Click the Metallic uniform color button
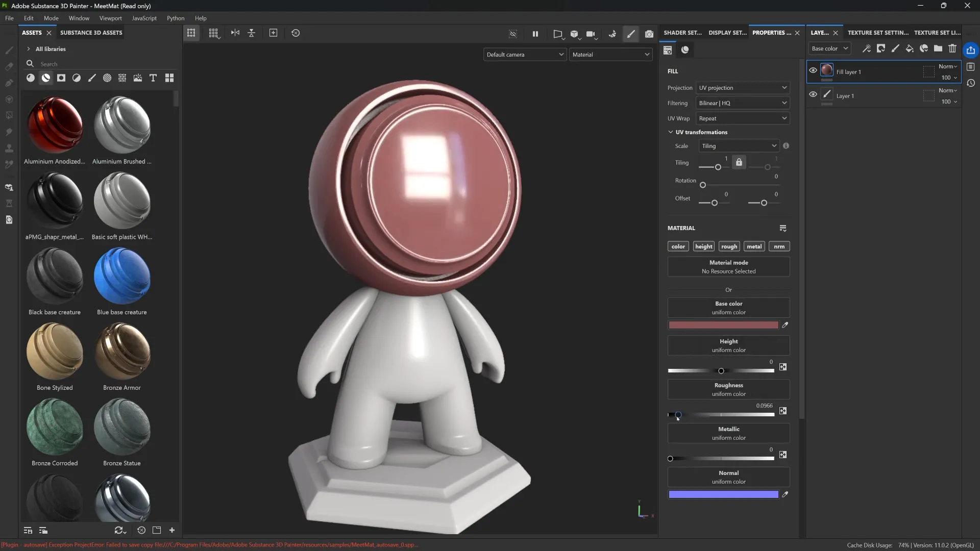980x551 pixels. point(728,433)
